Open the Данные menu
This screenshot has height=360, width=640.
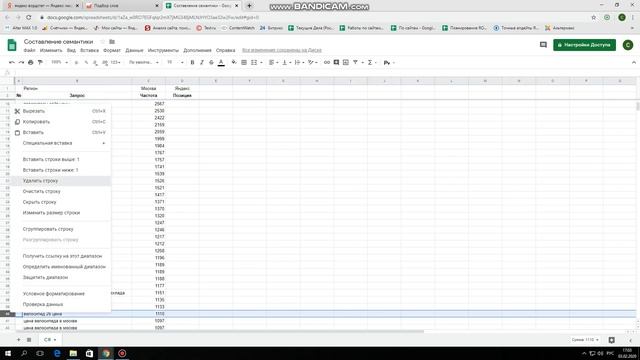(x=134, y=50)
